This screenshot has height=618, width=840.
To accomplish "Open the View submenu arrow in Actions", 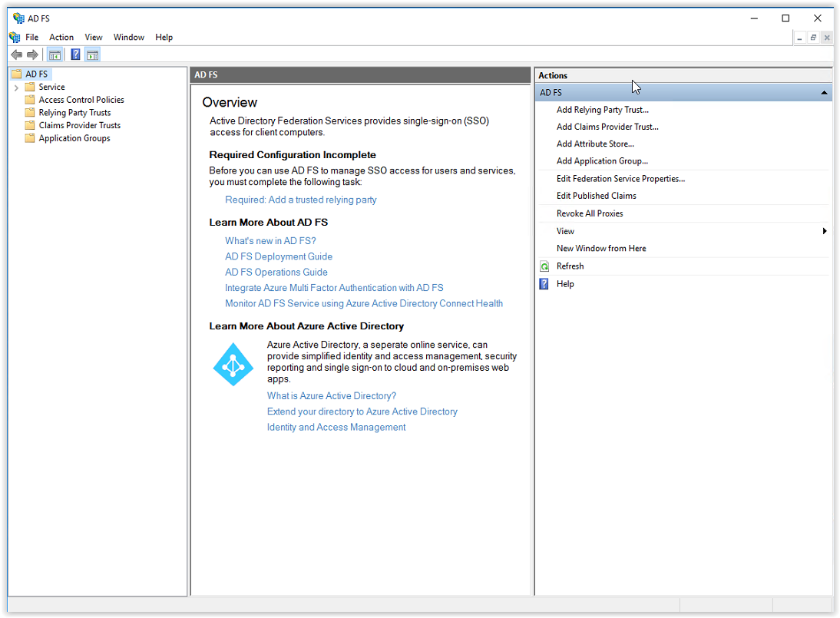I will [825, 231].
